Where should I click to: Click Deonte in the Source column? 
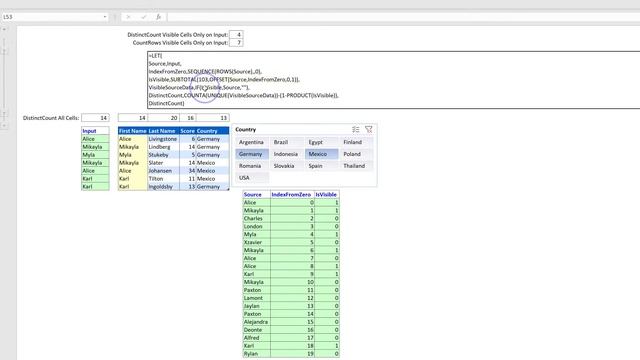(x=256, y=330)
